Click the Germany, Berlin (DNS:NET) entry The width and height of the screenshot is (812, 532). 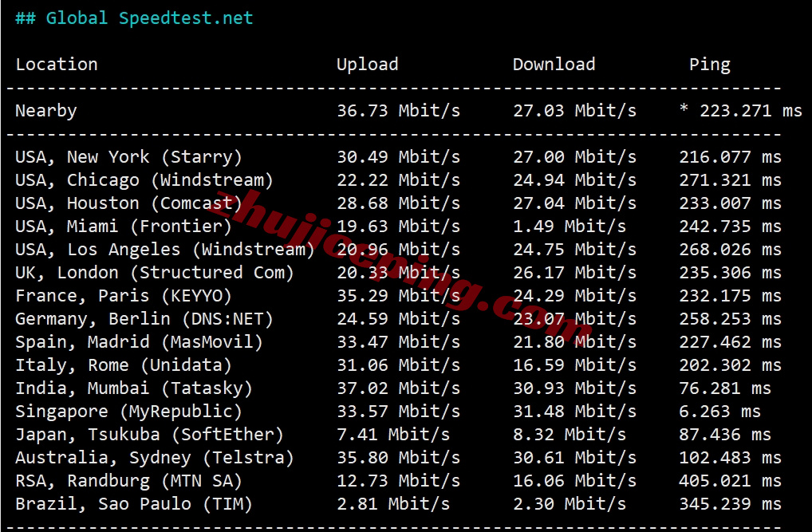[144, 319]
